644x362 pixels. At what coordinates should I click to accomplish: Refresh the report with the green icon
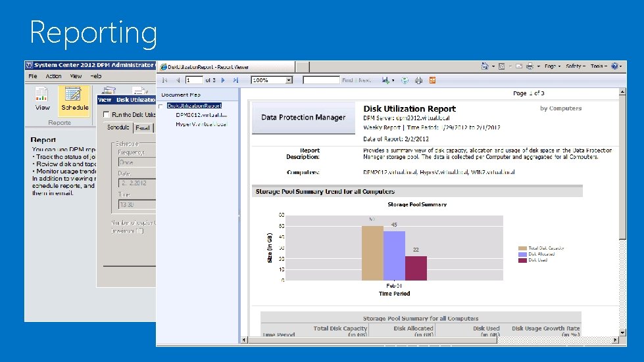click(x=405, y=80)
